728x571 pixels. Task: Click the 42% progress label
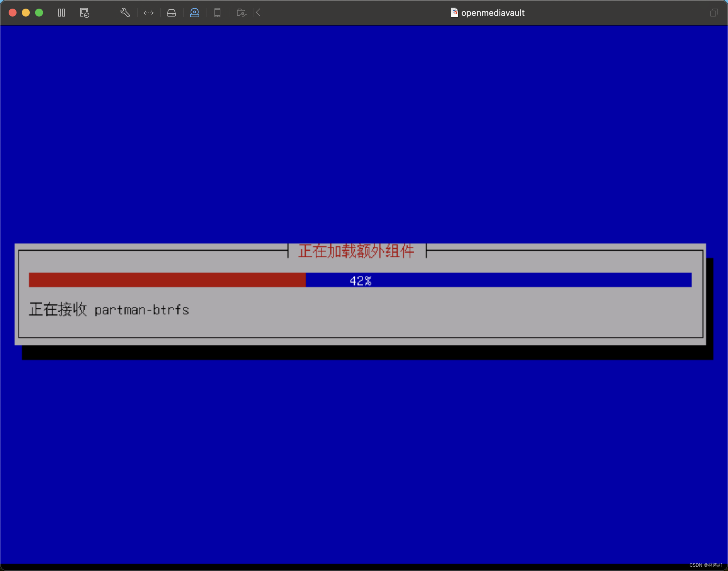point(360,281)
